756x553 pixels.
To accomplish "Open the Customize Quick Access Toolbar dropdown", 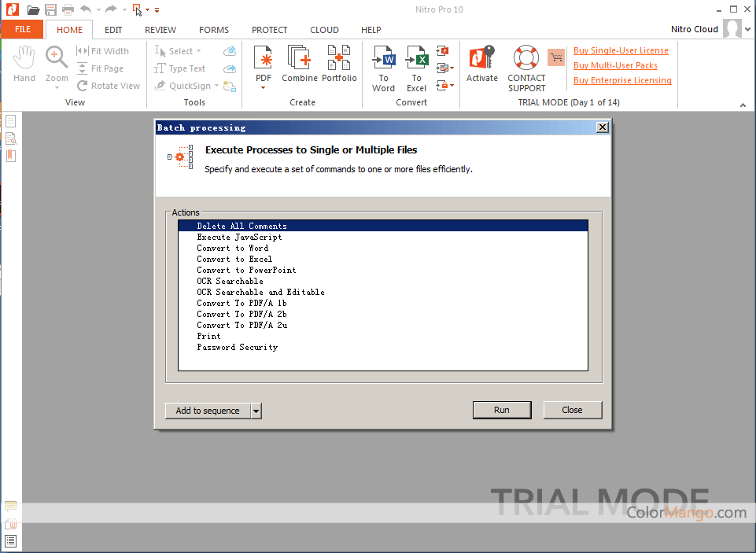I will pyautogui.click(x=157, y=9).
